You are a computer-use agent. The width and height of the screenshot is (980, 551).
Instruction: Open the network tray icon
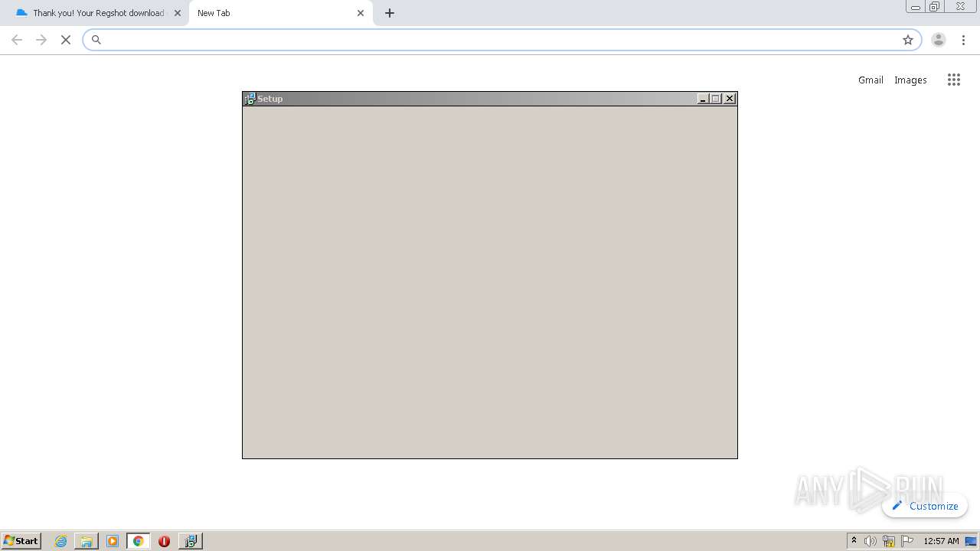tap(889, 541)
